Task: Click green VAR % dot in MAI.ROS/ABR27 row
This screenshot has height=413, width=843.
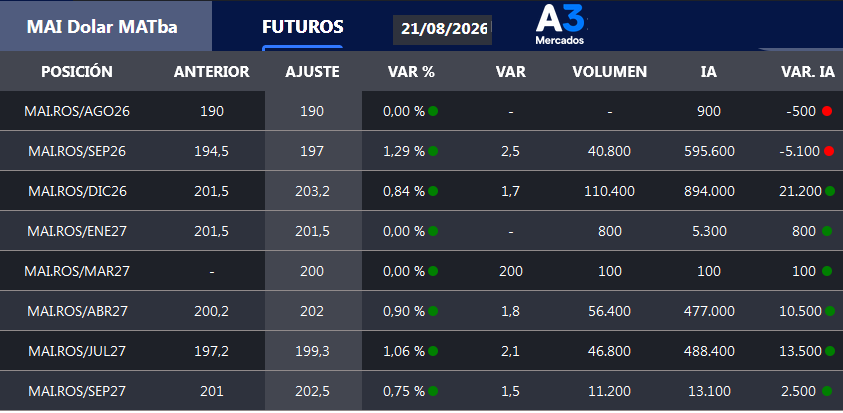Action: (433, 311)
